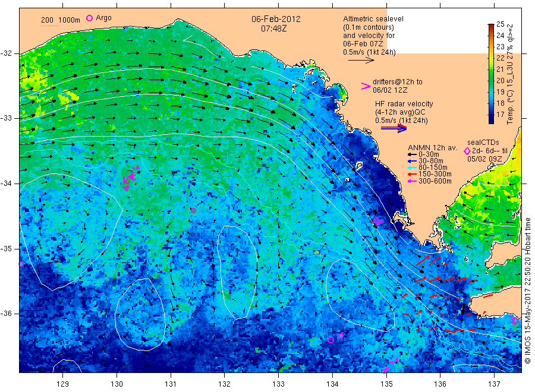Click the sealCTDs magenta diamond legend symbol
Screen dimensions: 535x392
point(467,151)
